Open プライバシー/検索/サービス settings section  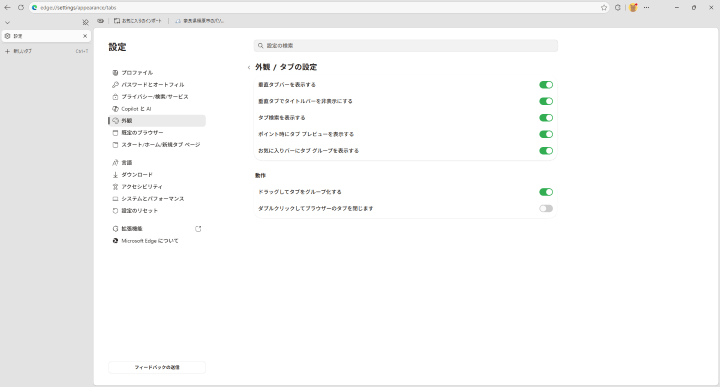point(157,96)
